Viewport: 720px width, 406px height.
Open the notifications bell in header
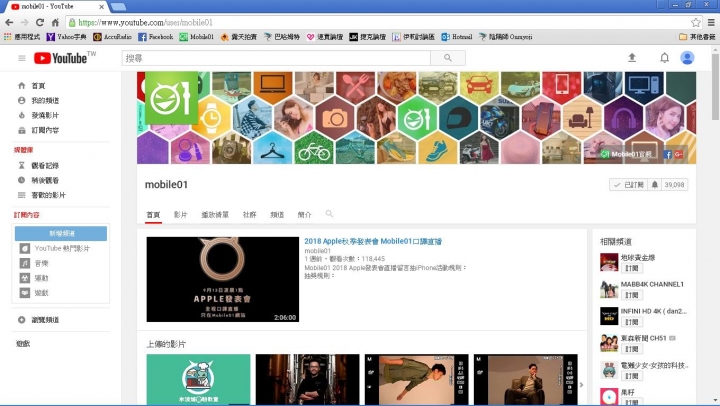(x=664, y=58)
